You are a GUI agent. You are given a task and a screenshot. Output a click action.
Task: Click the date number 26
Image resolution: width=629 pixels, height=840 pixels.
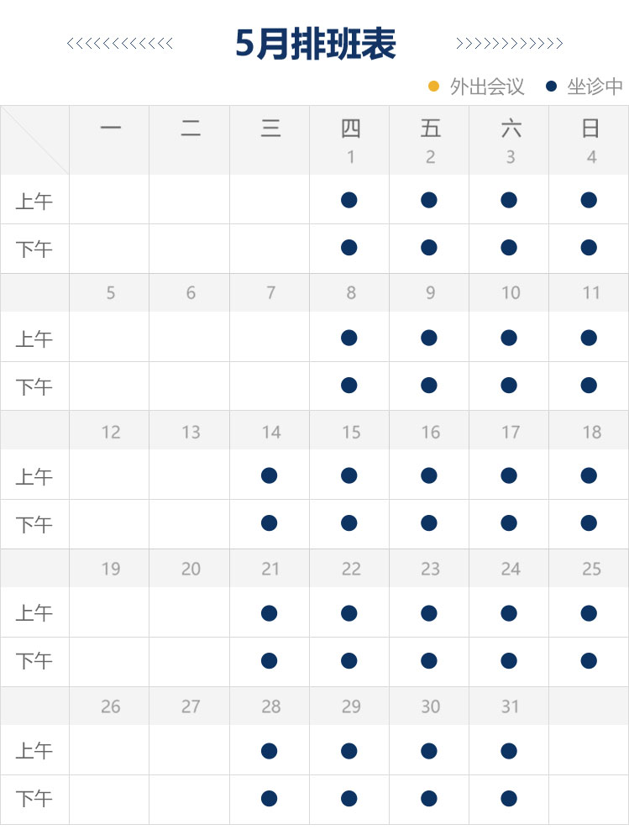pos(110,706)
